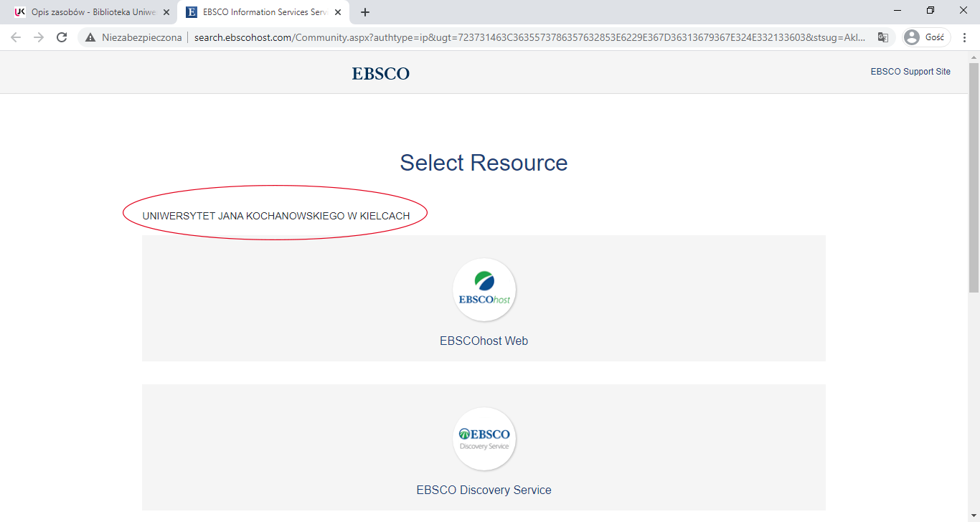The height and width of the screenshot is (522, 980).
Task: Click the EBSCO header logo
Action: tap(380, 73)
